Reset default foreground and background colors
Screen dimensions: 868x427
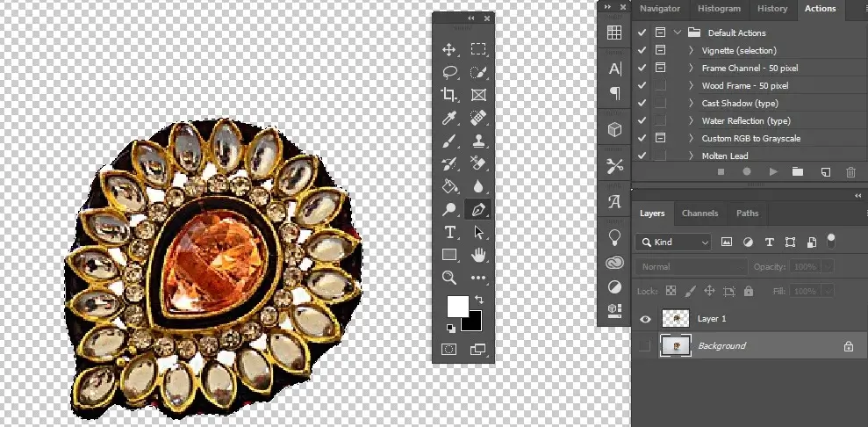point(450,328)
